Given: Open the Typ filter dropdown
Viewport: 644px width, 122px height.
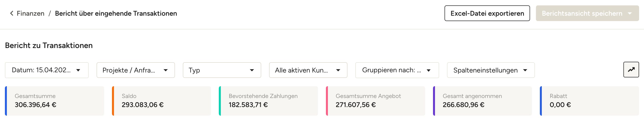Looking at the screenshot, I should coord(222,70).
